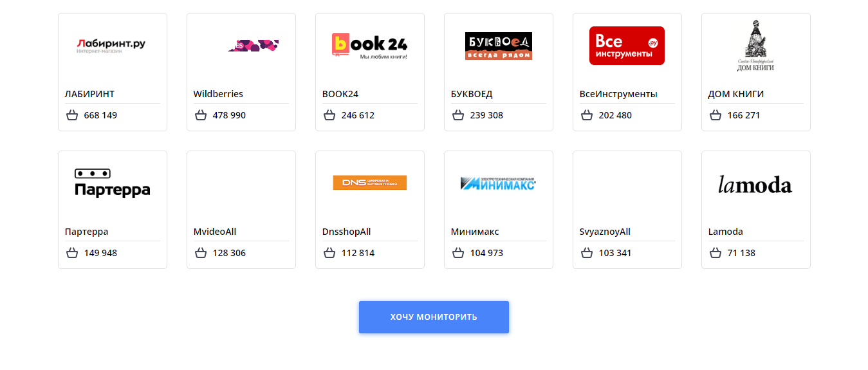Click the basket icon under Wildberries
The width and height of the screenshot is (868, 370).
(x=201, y=115)
